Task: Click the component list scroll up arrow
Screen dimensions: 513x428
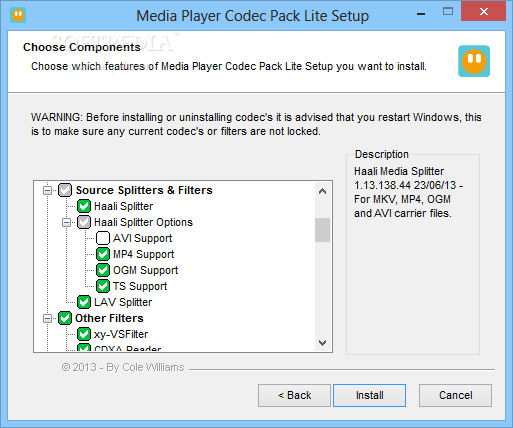Action: click(322, 191)
